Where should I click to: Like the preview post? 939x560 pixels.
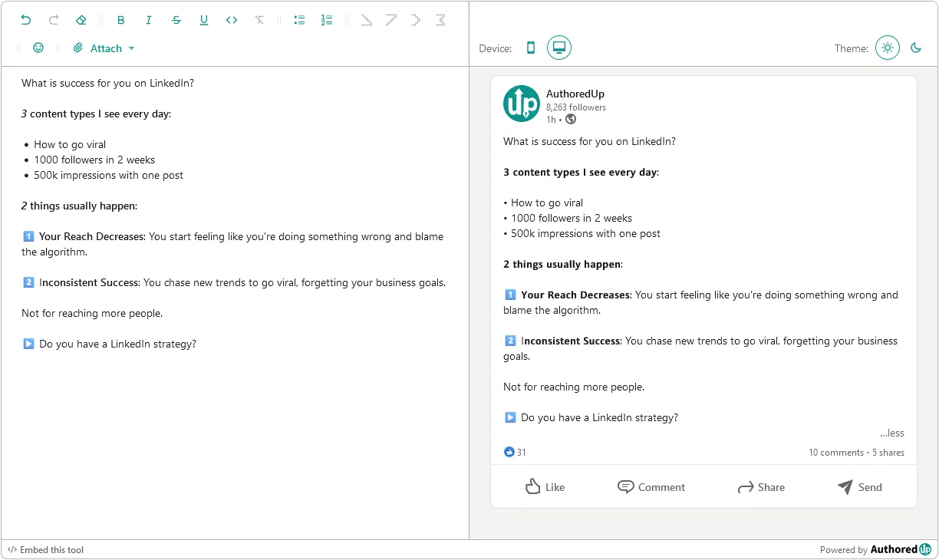(545, 486)
